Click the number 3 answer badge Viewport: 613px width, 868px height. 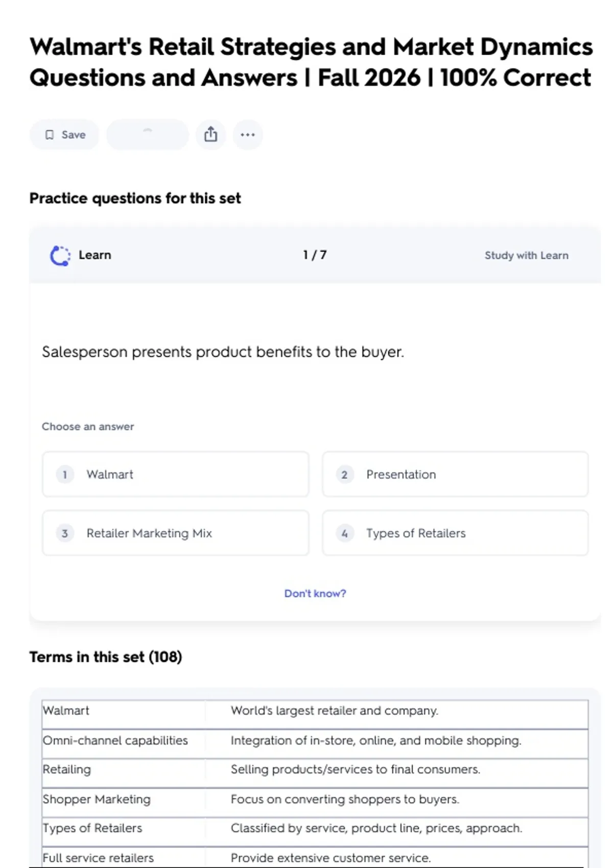coord(65,534)
